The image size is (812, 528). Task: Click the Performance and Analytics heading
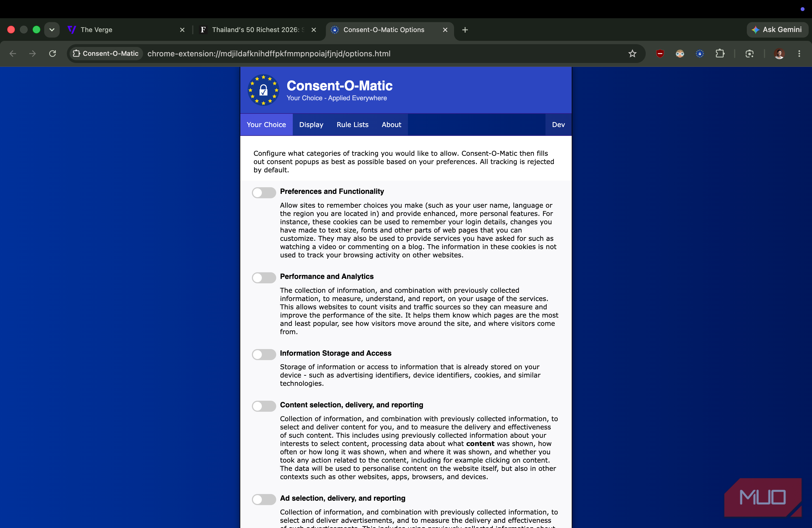(326, 276)
